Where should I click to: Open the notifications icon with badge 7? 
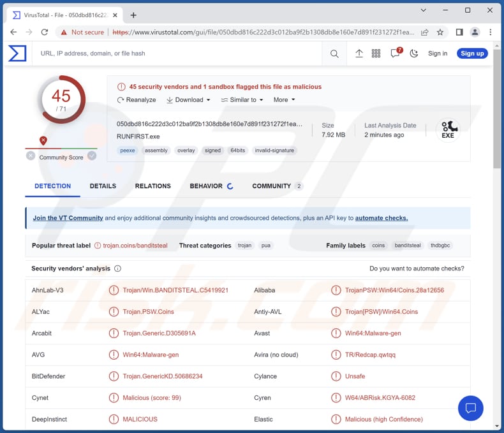pyautogui.click(x=396, y=53)
